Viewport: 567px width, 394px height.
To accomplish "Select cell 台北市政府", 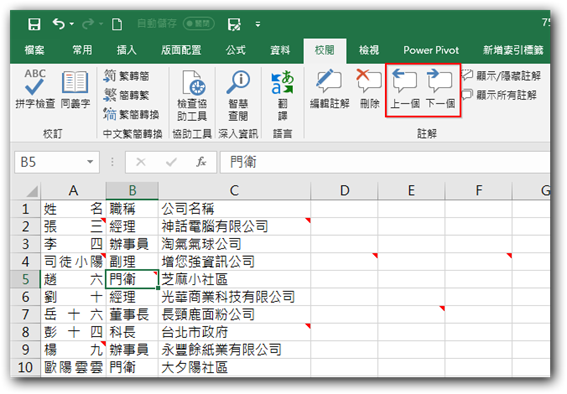I will click(x=234, y=332).
